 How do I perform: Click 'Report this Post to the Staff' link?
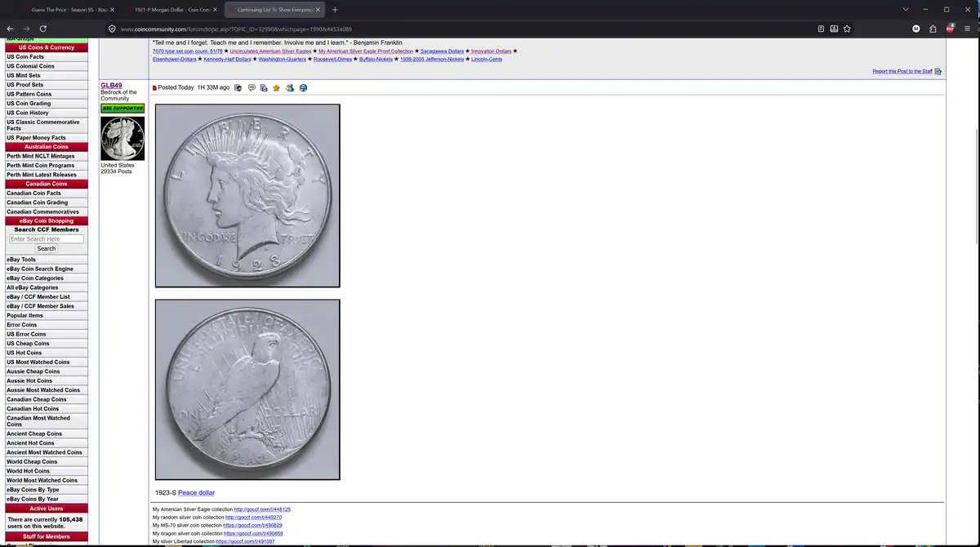(902, 71)
